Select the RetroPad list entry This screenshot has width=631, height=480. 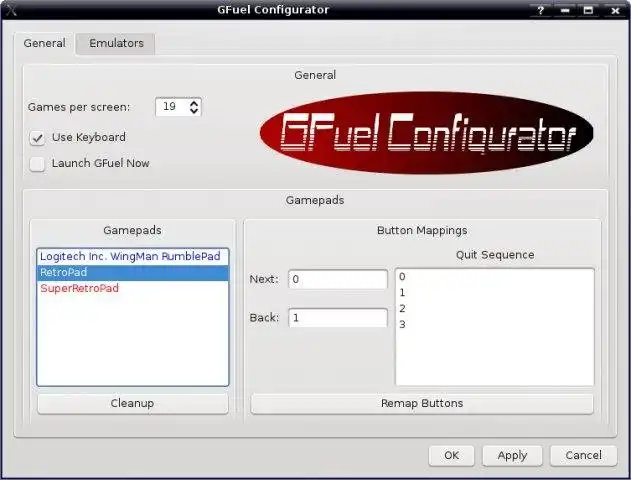132,273
